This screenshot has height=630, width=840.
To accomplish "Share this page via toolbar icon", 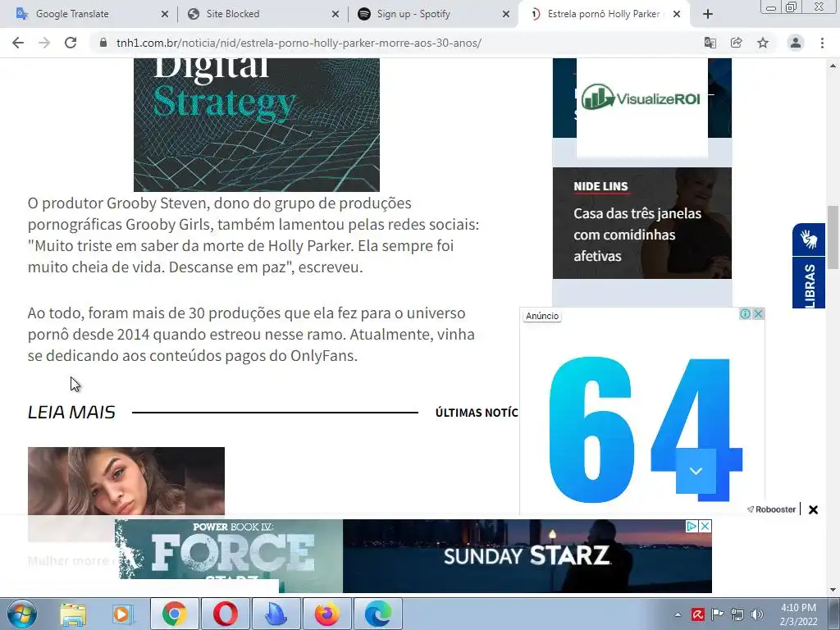I will click(737, 43).
